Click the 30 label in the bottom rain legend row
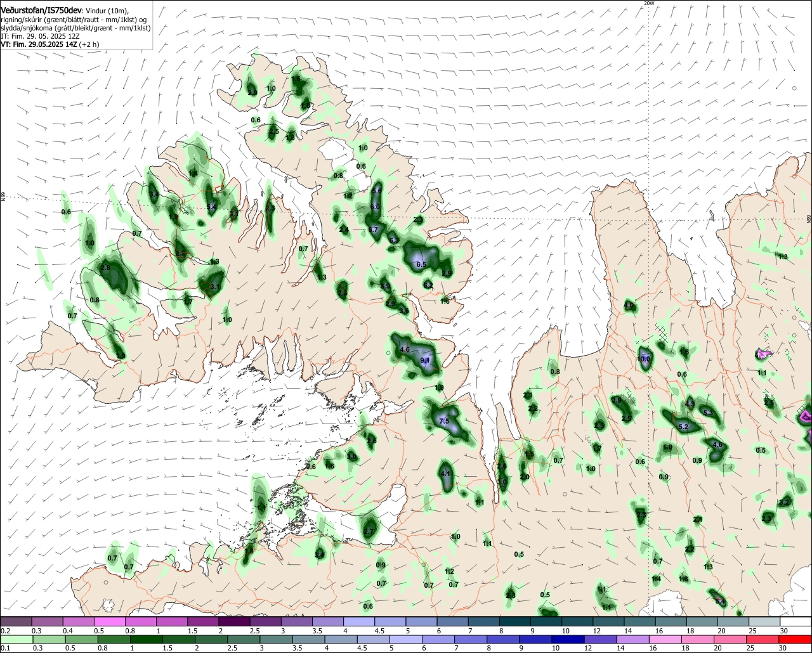The height and width of the screenshot is (653, 812). point(783,649)
